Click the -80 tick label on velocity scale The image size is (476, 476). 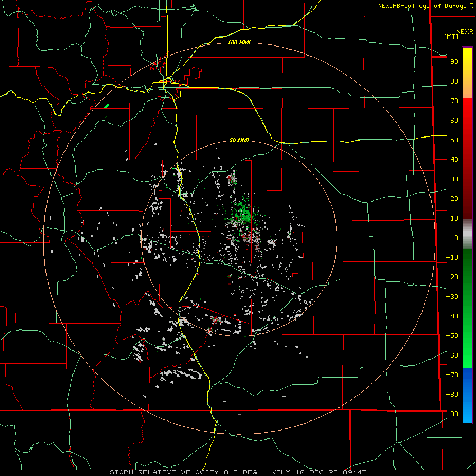click(452, 395)
